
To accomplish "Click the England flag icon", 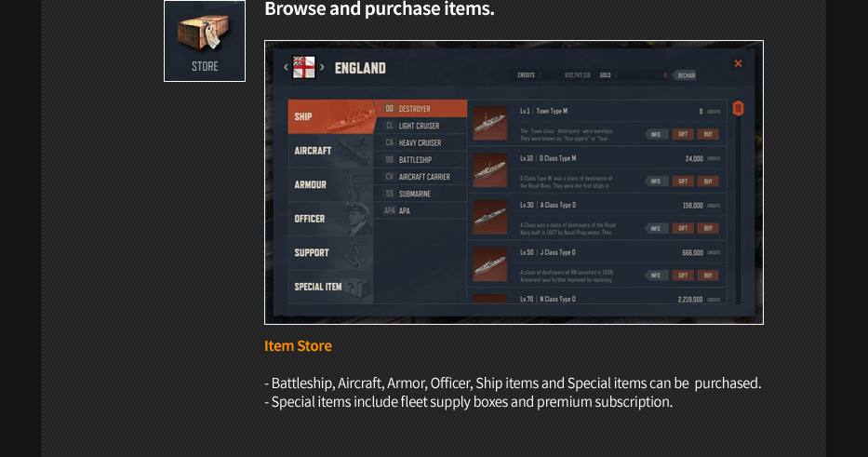I will 304,67.
